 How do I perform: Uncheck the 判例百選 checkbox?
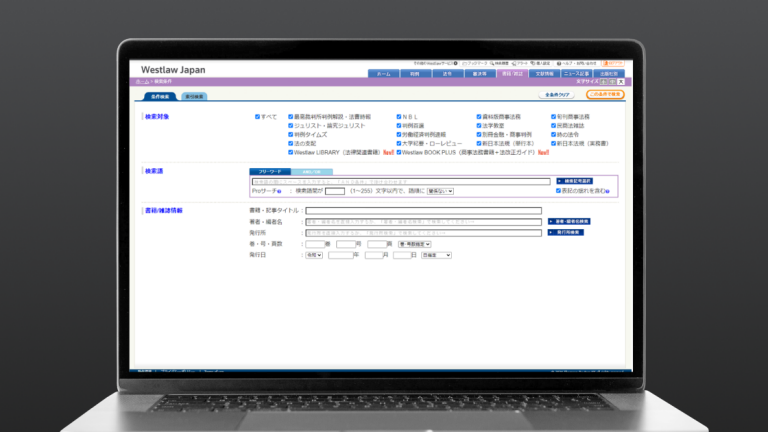tap(399, 125)
